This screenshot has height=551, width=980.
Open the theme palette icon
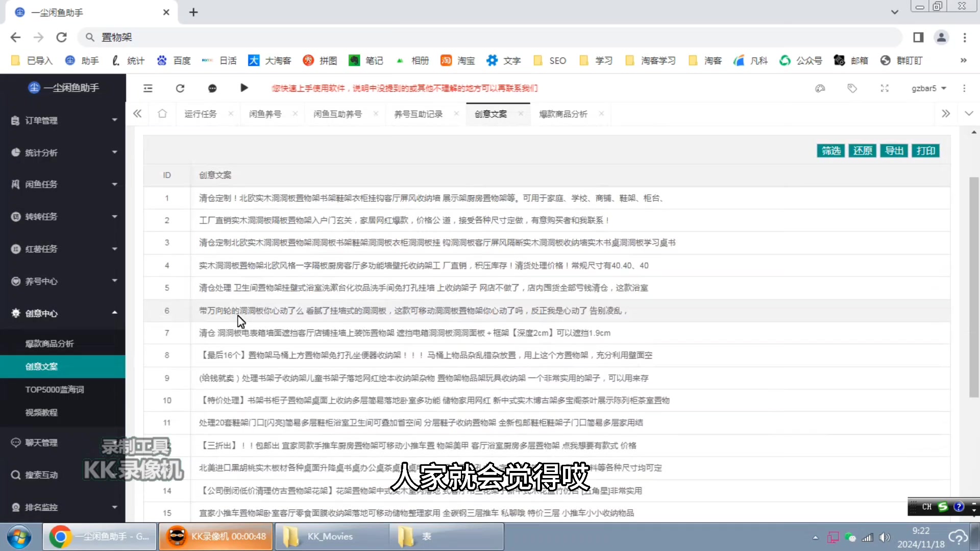[820, 88]
